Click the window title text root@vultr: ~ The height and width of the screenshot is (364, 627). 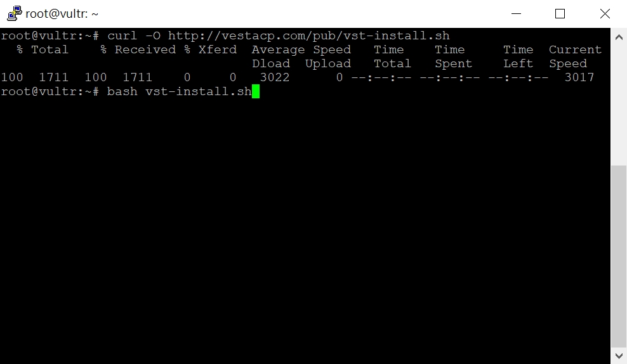pyautogui.click(x=62, y=13)
